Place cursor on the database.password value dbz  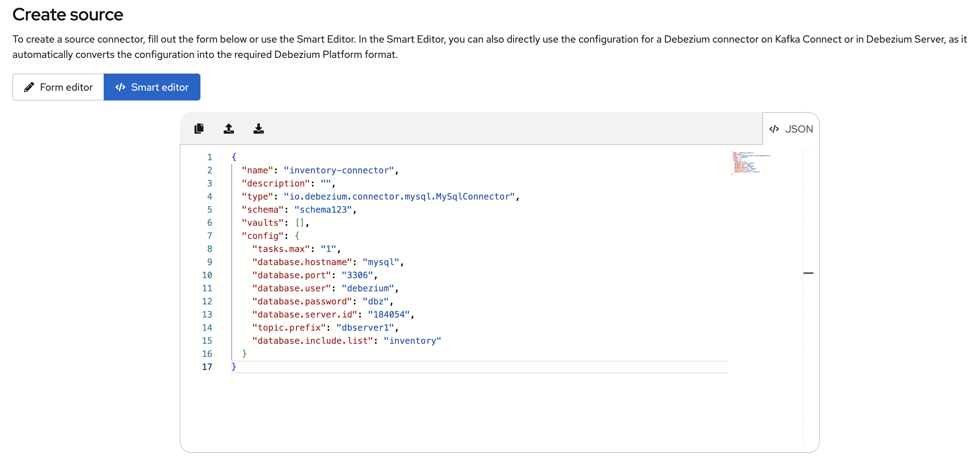click(x=377, y=301)
